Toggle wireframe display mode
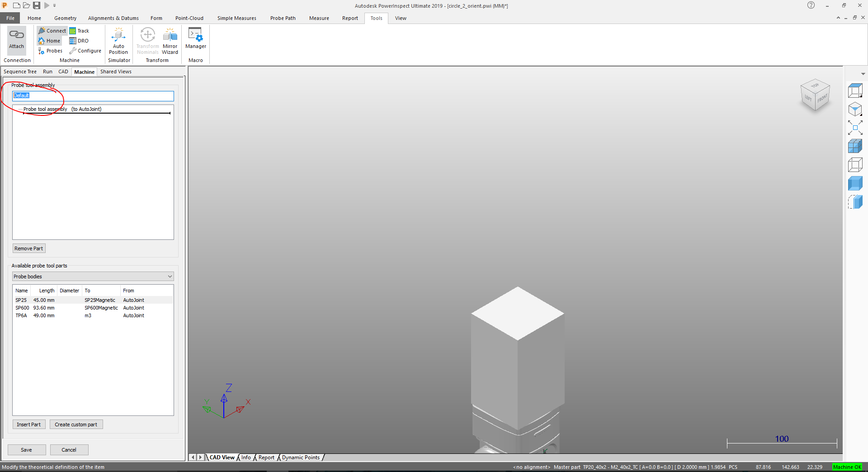Image resolution: width=868 pixels, height=472 pixels. pyautogui.click(x=855, y=165)
